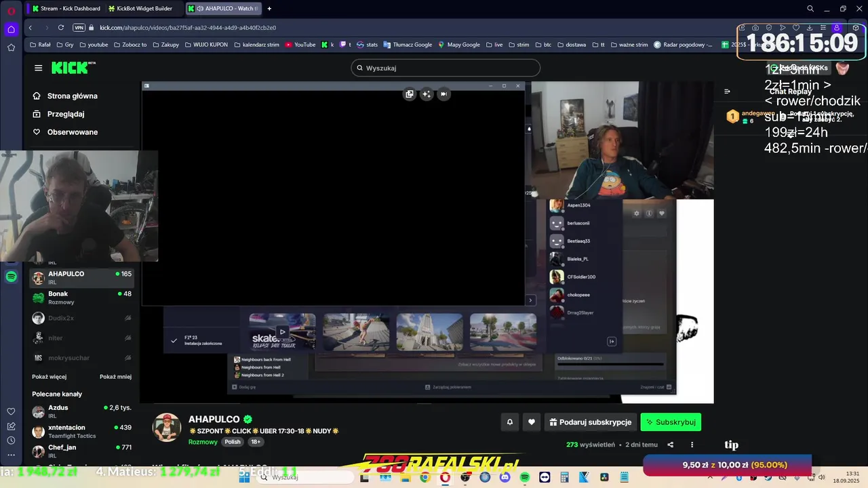Click the green Subskrybuj button
Image resolution: width=868 pixels, height=488 pixels.
tap(671, 422)
